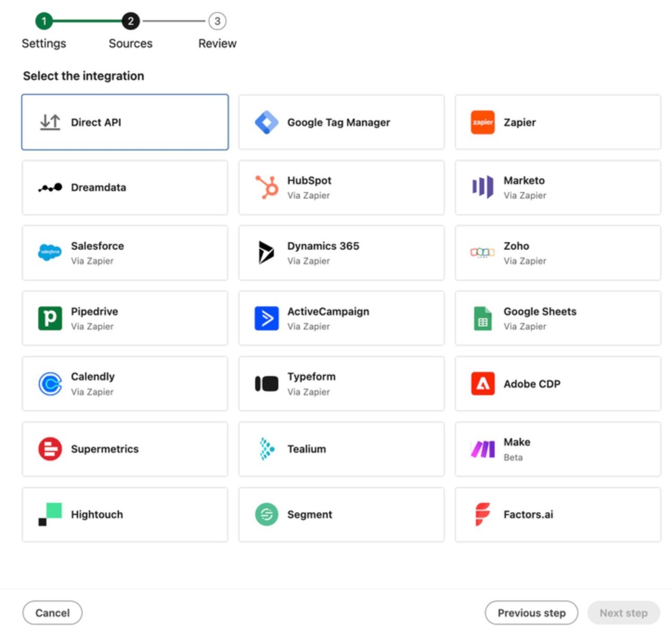672x632 pixels.
Task: Click the "Supermetrics" label
Action: 105,449
